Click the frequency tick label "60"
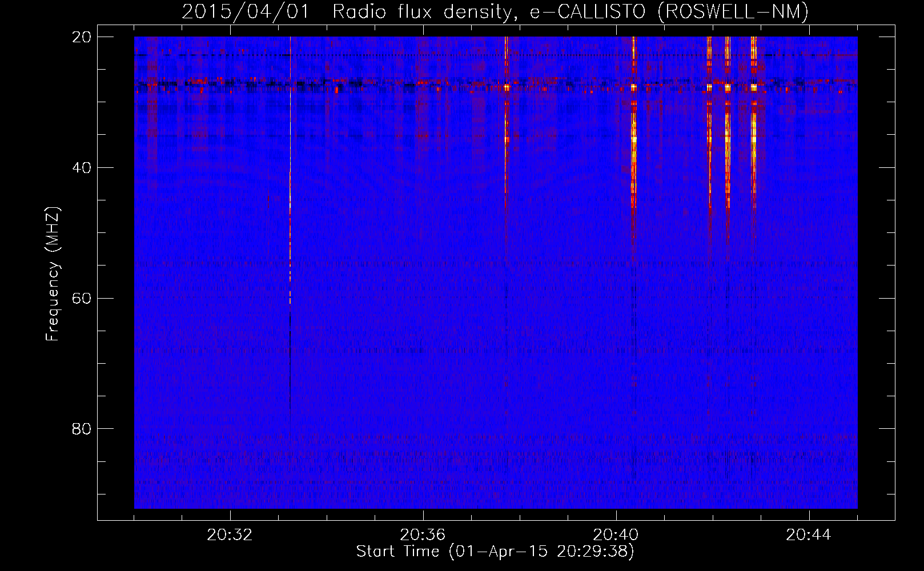This screenshot has height=571, width=924. click(x=82, y=299)
